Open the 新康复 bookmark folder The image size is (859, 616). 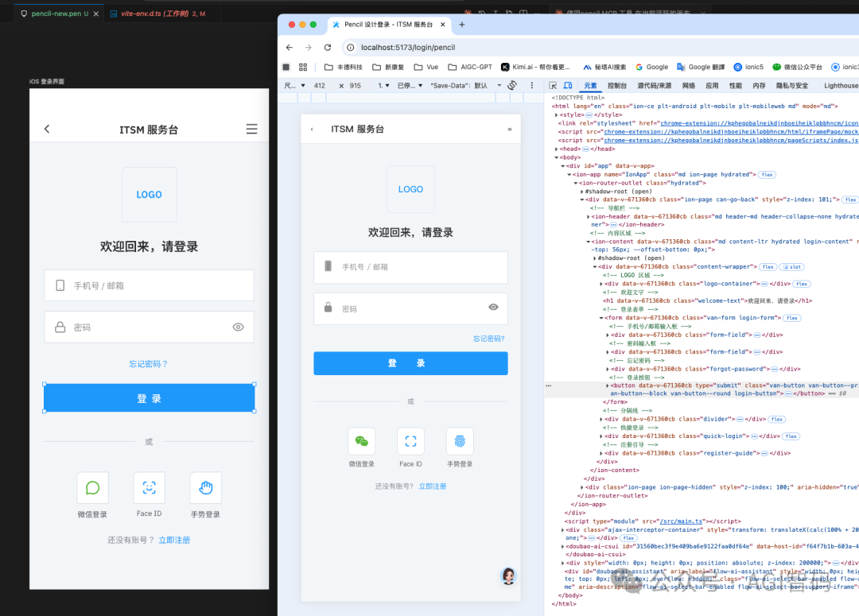388,67
